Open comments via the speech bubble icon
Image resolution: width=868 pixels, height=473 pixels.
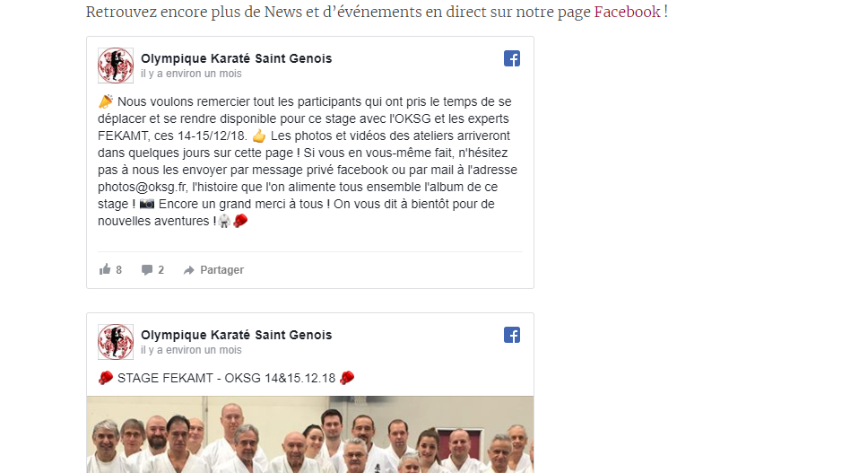[147, 270]
